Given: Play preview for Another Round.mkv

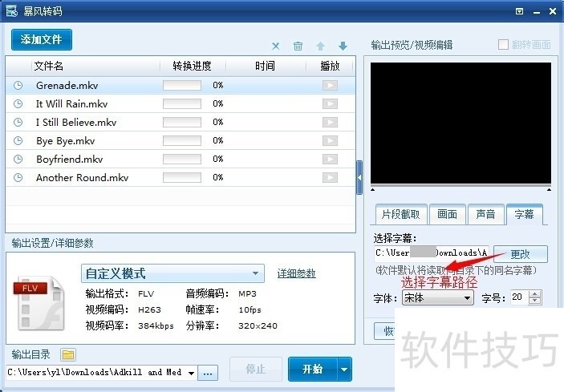Looking at the screenshot, I should point(330,177).
